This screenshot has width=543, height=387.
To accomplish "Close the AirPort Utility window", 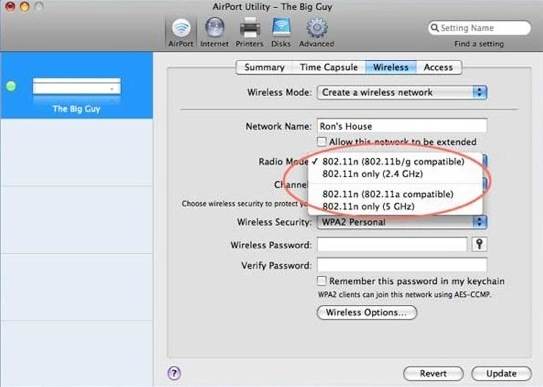I will coord(10,6).
